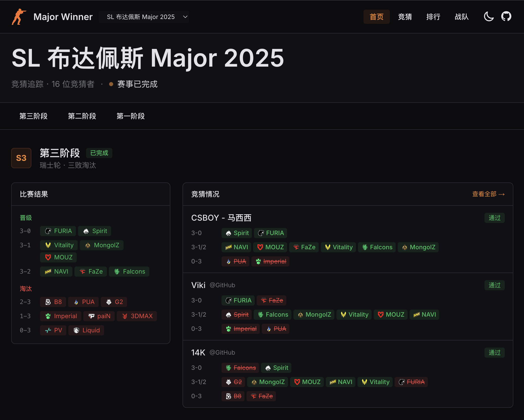This screenshot has height=420, width=524.
Task: Click the Spirit logo in CSBOY's 3-0 picks
Action: 229,233
